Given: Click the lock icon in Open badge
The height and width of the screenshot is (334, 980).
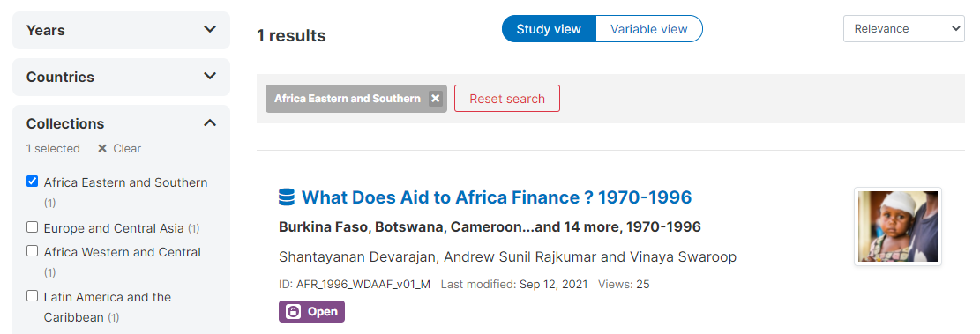Looking at the screenshot, I should [x=294, y=311].
